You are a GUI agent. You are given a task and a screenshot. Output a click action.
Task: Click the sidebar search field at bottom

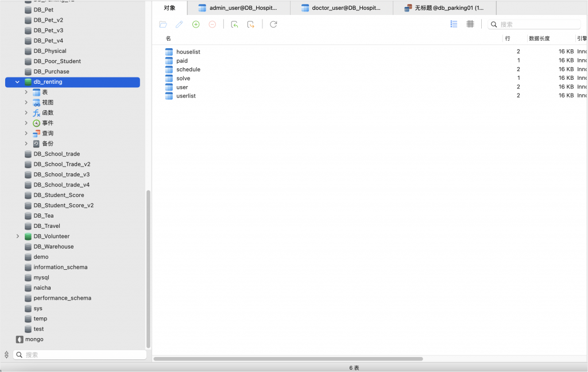[80, 355]
